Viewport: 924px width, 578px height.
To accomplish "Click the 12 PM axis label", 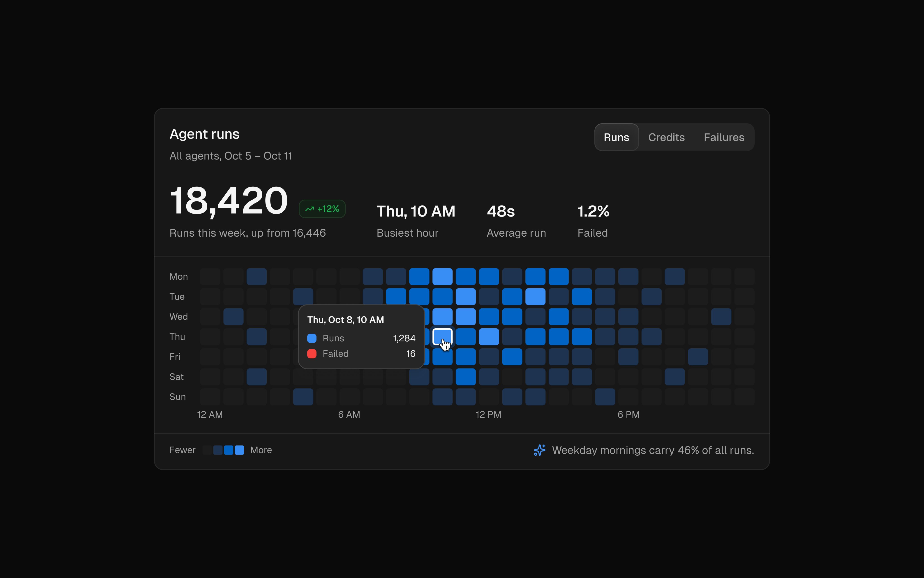I will [488, 414].
